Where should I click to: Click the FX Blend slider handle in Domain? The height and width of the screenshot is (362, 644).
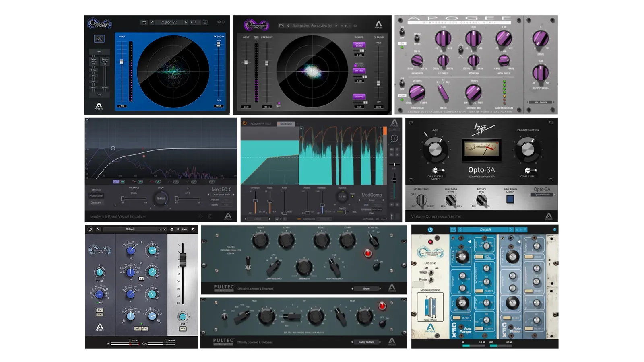coord(219,44)
